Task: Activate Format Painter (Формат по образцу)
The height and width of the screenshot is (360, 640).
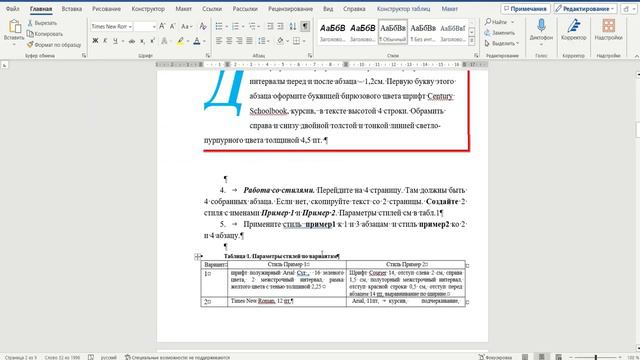Action: coord(54,44)
